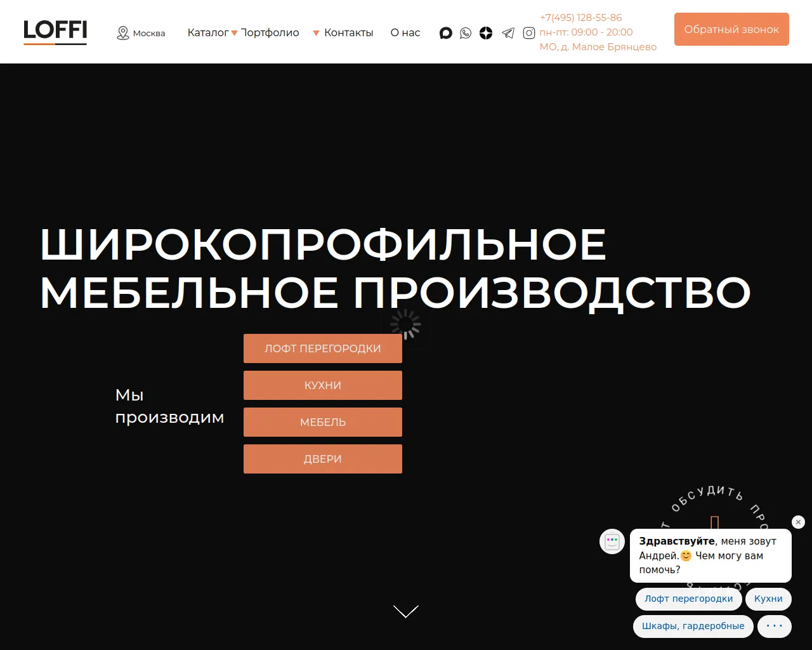This screenshot has width=812, height=650.
Task: Dismiss the chat greeting with the X
Action: pos(798,522)
